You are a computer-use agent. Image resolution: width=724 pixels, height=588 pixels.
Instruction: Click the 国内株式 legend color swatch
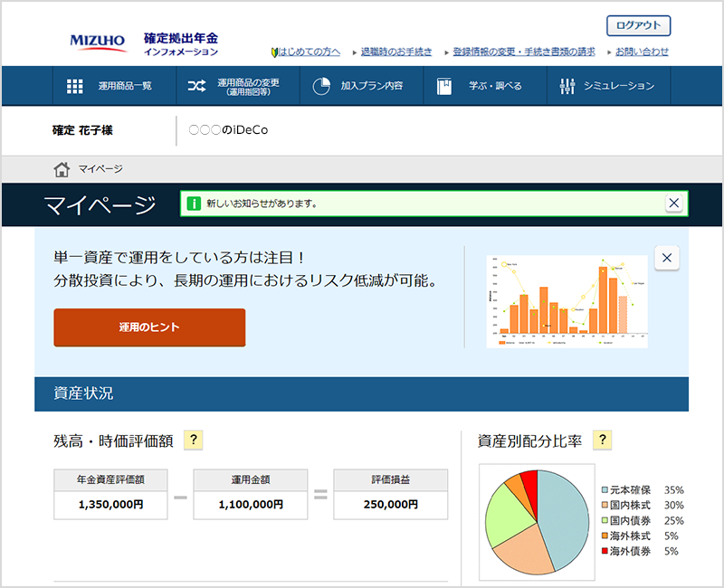pyautogui.click(x=605, y=505)
